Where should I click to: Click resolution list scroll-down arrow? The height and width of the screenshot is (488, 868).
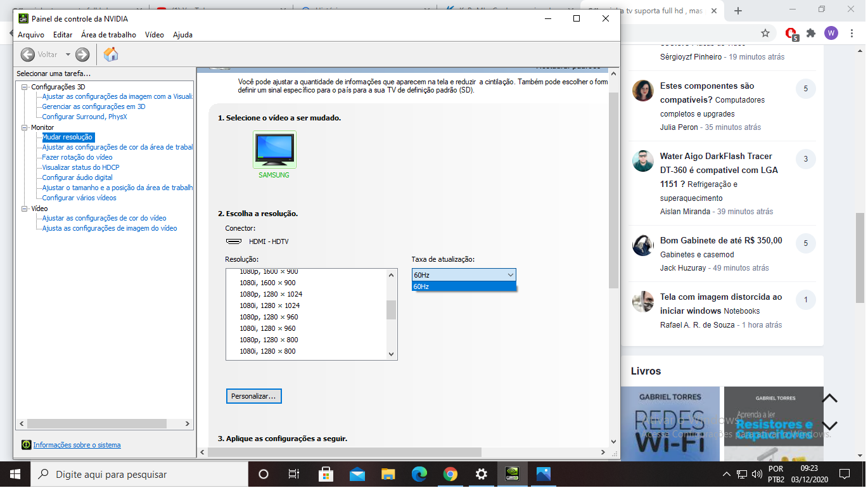(x=391, y=354)
